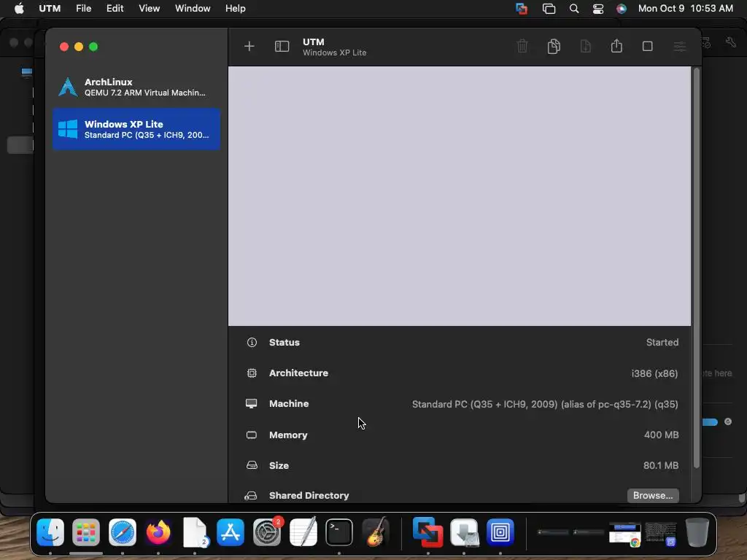The height and width of the screenshot is (560, 747).
Task: Browse for a shared directory
Action: (653, 495)
